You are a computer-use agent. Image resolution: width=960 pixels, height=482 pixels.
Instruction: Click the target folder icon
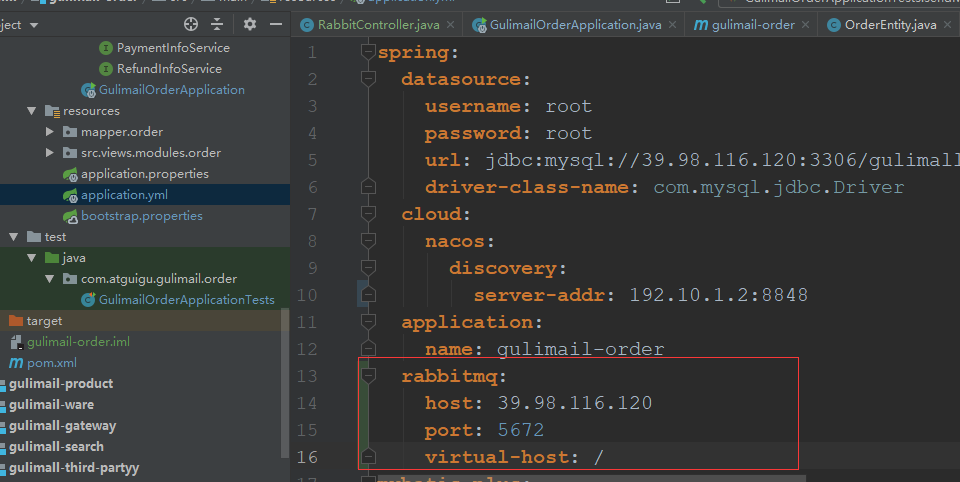point(16,321)
